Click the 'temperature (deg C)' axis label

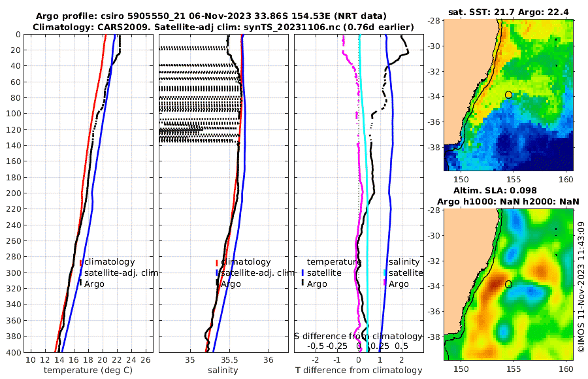[x=88, y=371]
